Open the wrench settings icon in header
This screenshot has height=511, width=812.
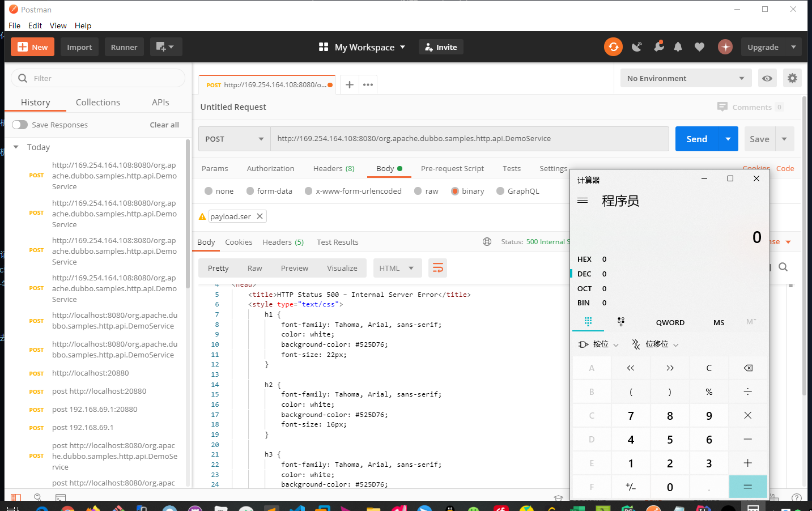pos(658,47)
